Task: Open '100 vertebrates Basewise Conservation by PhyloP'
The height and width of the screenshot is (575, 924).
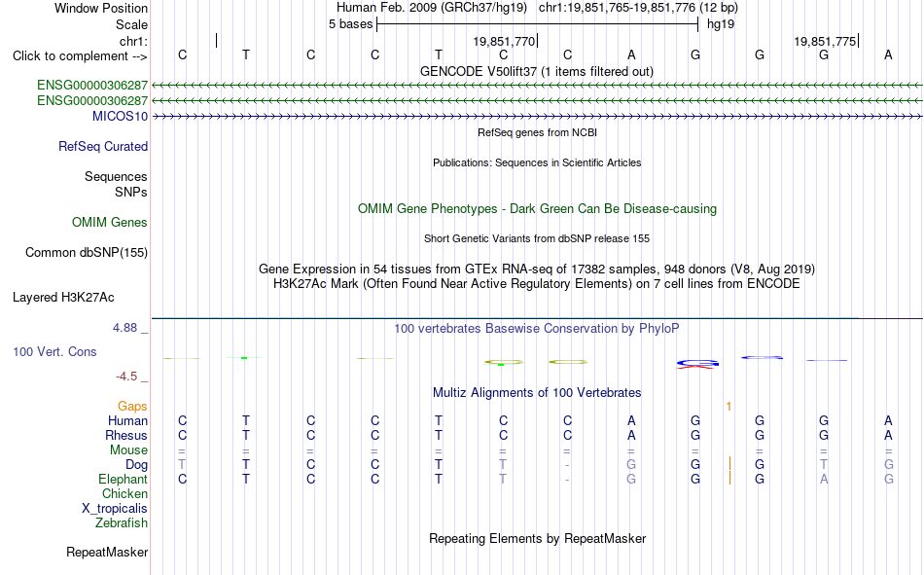Action: pos(537,329)
